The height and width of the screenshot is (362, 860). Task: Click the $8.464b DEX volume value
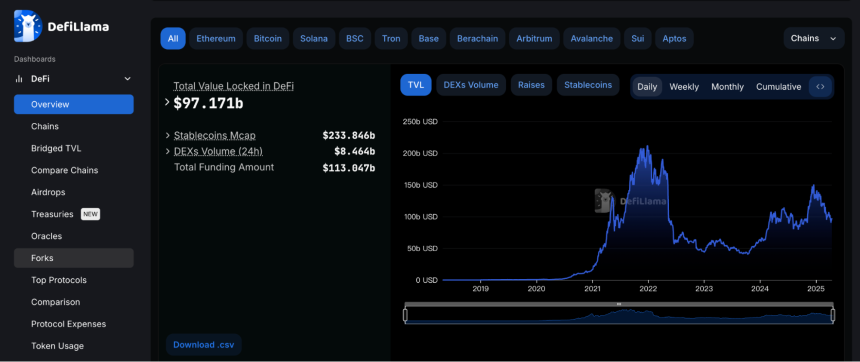coord(355,151)
